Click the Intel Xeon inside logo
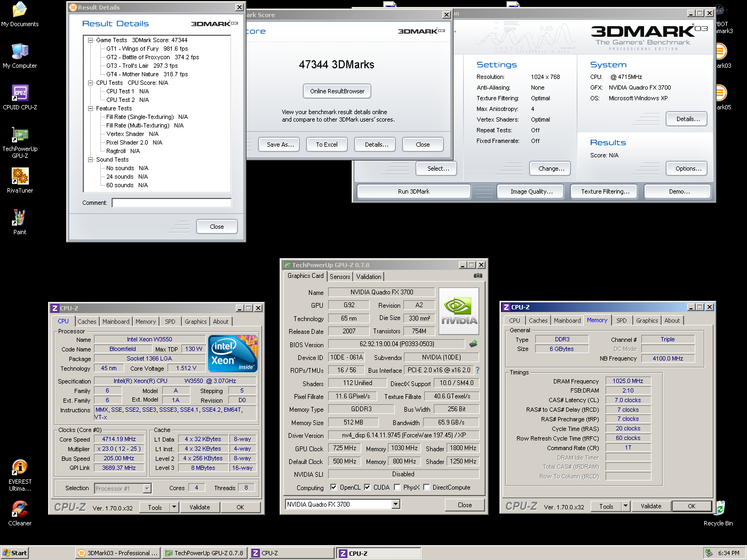747x560 pixels. pos(233,354)
